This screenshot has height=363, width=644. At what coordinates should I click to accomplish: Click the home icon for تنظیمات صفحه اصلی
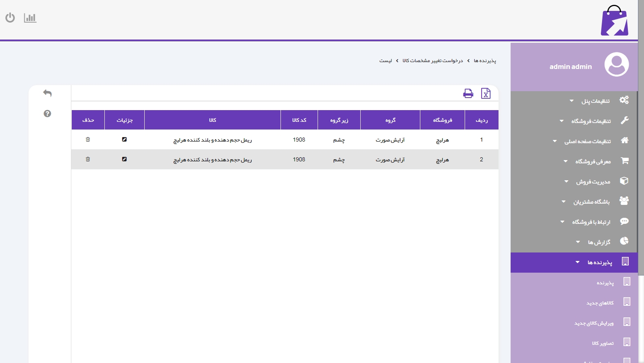click(x=625, y=140)
